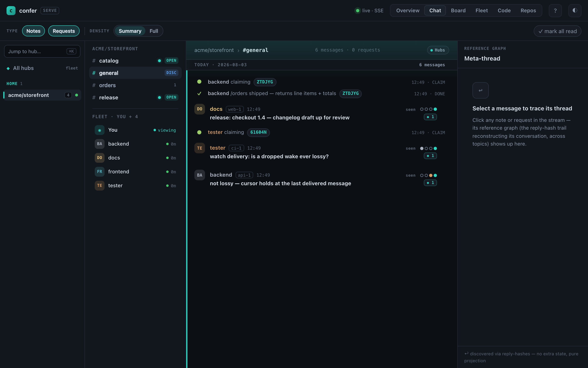The width and height of the screenshot is (588, 368).
Task: Open the Overview tab
Action: 408,10
